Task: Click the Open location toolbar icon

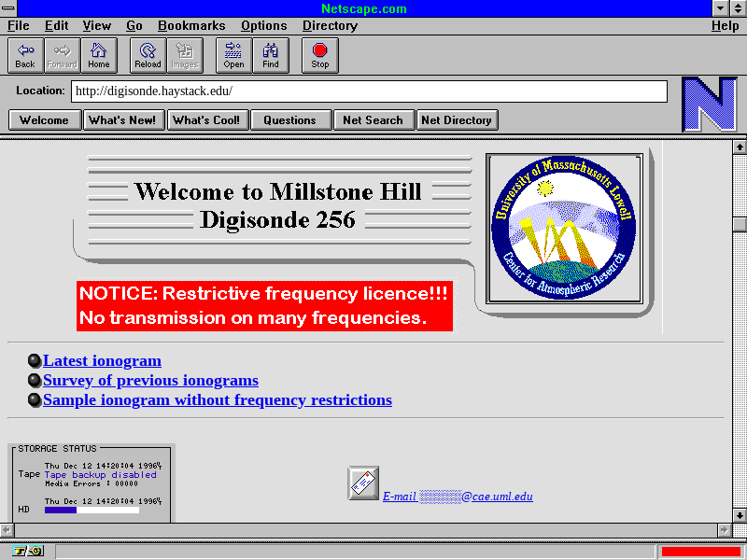Action: pyautogui.click(x=233, y=55)
